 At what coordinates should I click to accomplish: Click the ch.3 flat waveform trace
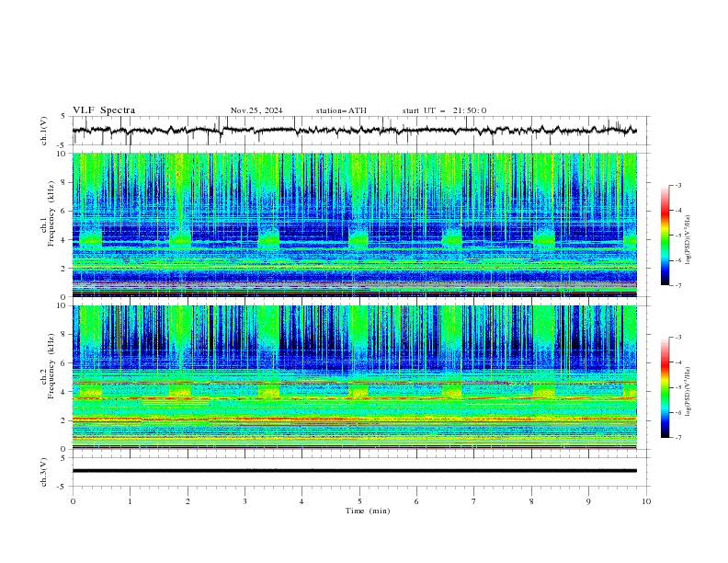(x=355, y=471)
